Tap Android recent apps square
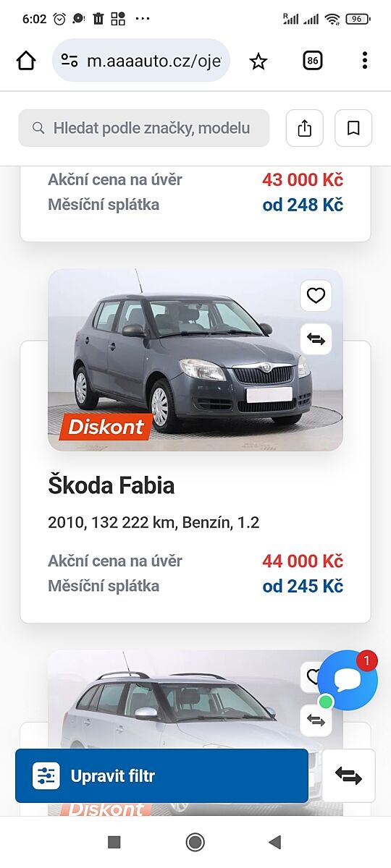Image resolution: width=391 pixels, height=868 pixels. [114, 841]
